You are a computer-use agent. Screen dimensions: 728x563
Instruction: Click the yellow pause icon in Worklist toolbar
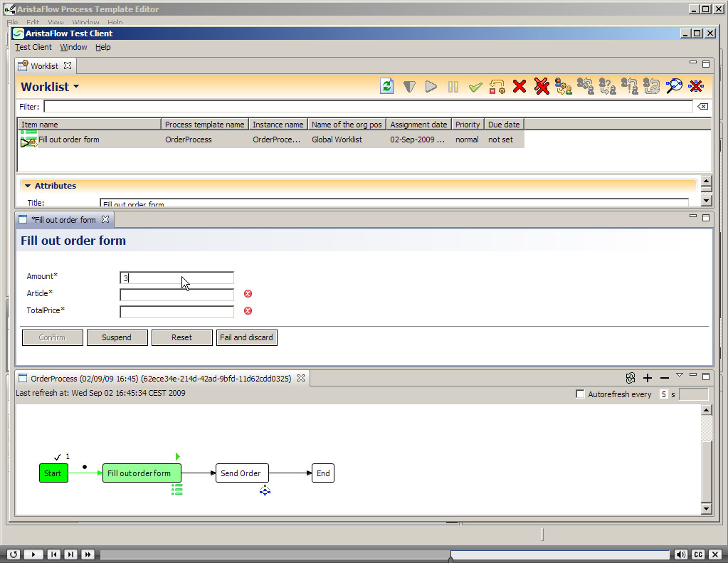pyautogui.click(x=453, y=86)
